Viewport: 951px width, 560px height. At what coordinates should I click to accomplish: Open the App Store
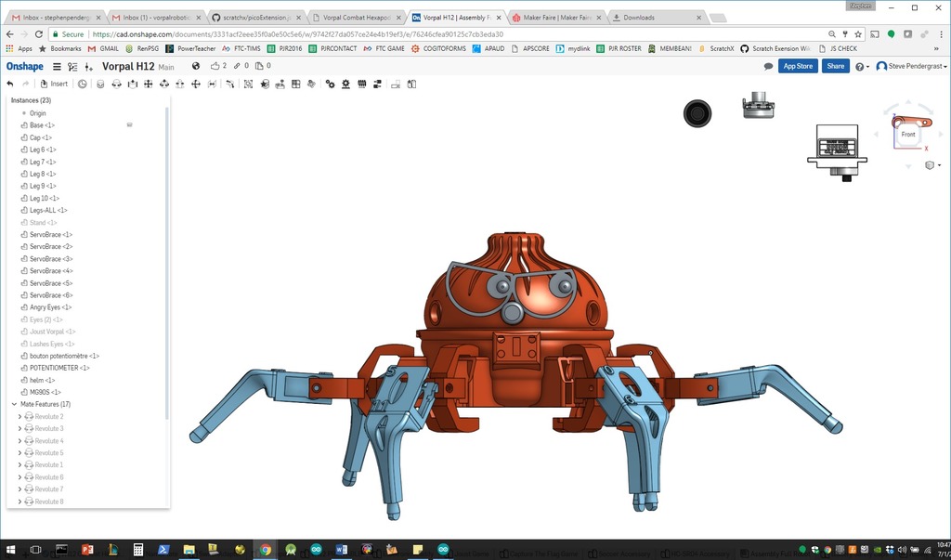coord(799,66)
